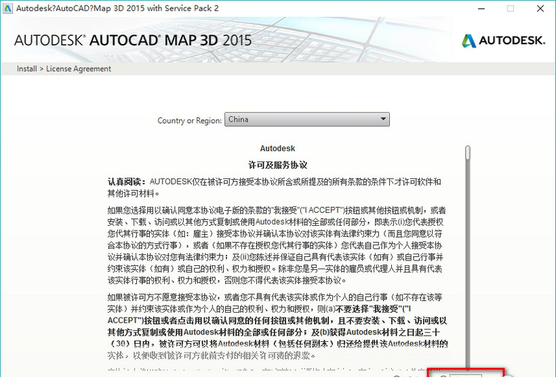Click the 'Country or Region:' label
The height and width of the screenshot is (392, 556).
click(x=189, y=121)
